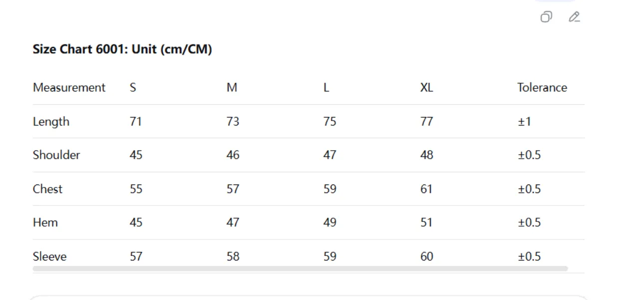Click the Measurement column header
This screenshot has height=300, width=644.
(69, 87)
